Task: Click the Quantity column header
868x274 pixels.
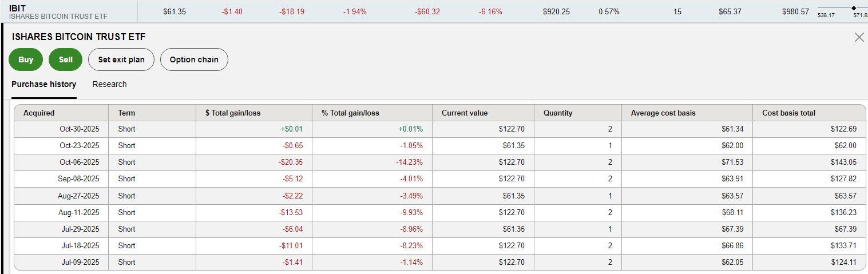Action: pyautogui.click(x=558, y=113)
